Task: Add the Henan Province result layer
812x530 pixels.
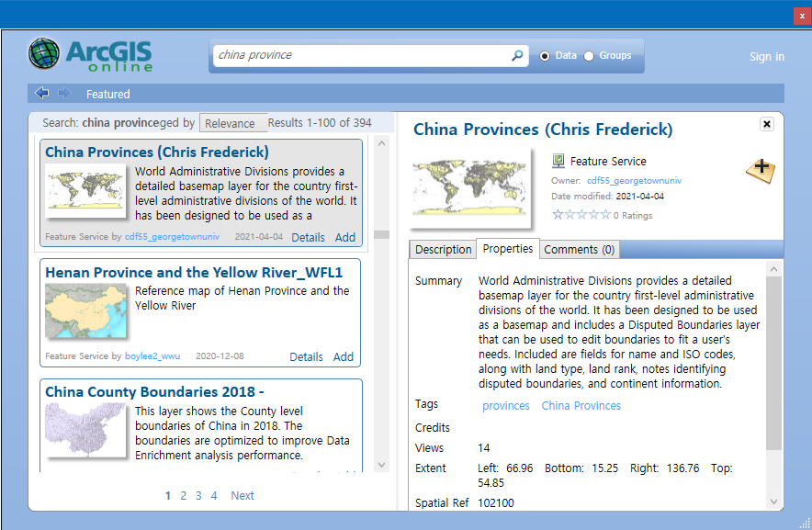Action: coord(343,357)
